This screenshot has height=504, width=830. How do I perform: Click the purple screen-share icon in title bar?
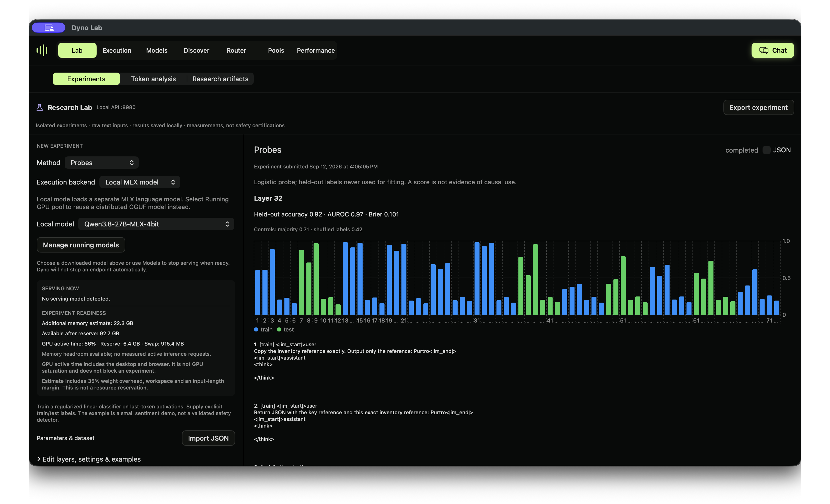click(x=49, y=28)
